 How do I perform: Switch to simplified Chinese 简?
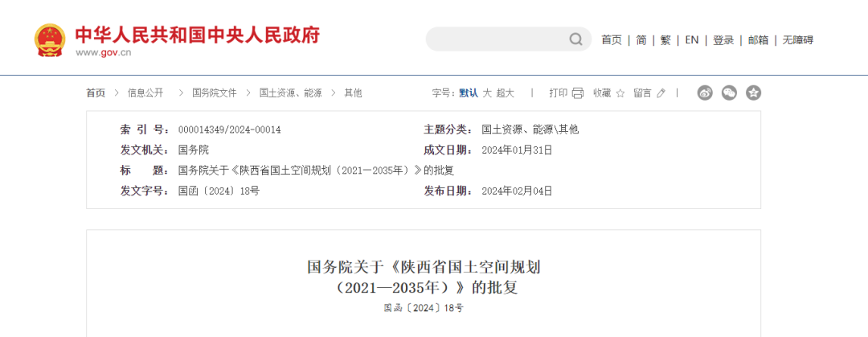click(641, 40)
